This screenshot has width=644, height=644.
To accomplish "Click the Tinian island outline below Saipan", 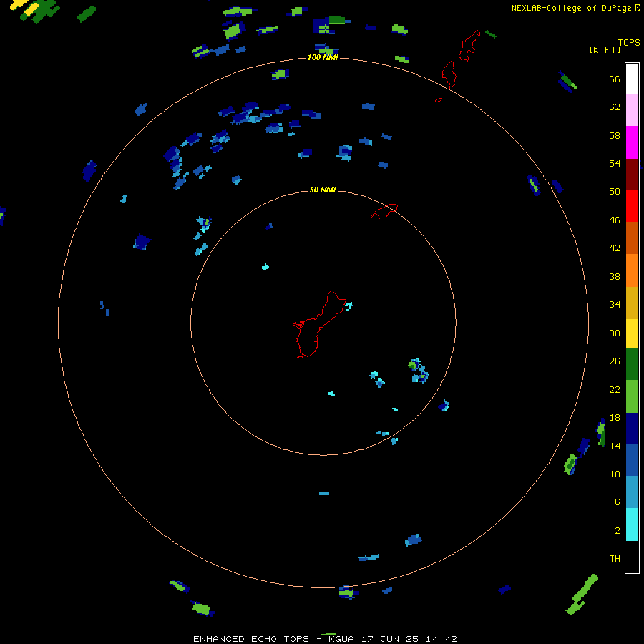I will click(449, 74).
